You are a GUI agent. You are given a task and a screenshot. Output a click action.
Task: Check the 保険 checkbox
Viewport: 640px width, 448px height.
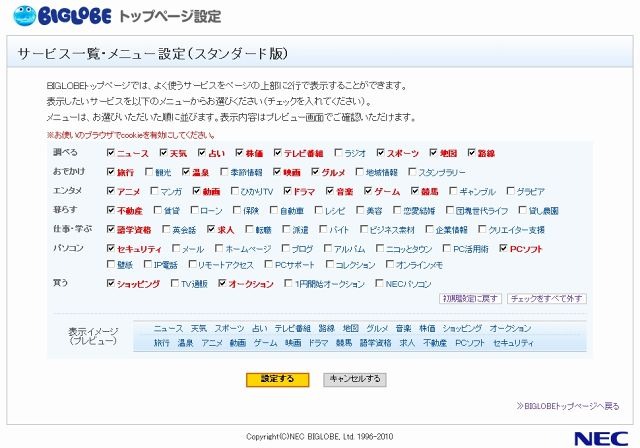pos(237,210)
